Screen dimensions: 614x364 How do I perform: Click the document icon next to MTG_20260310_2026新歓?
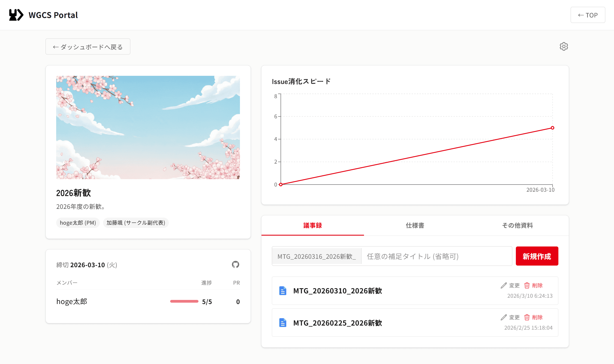pyautogui.click(x=282, y=291)
